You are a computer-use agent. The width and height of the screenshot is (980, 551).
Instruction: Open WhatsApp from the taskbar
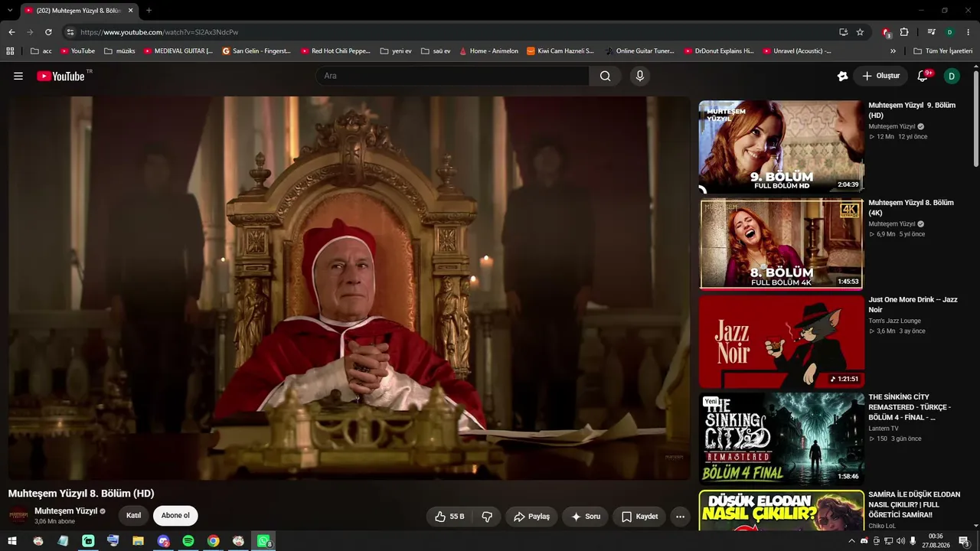[x=264, y=541]
